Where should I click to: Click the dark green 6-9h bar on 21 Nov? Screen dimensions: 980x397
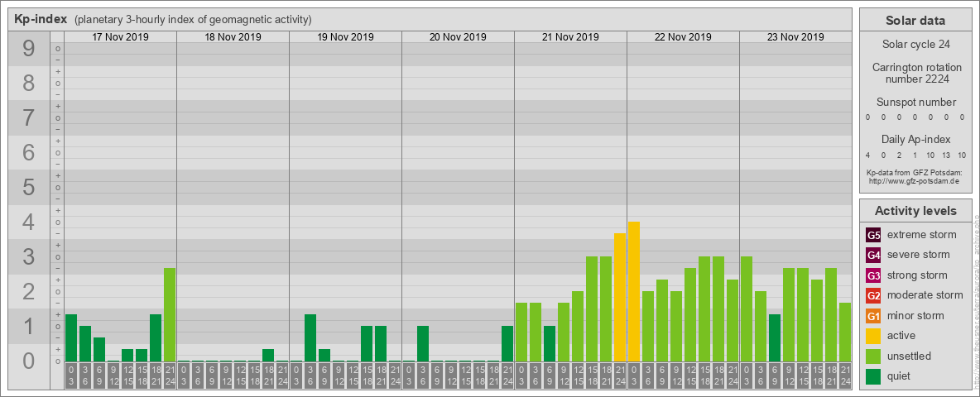pos(550,343)
